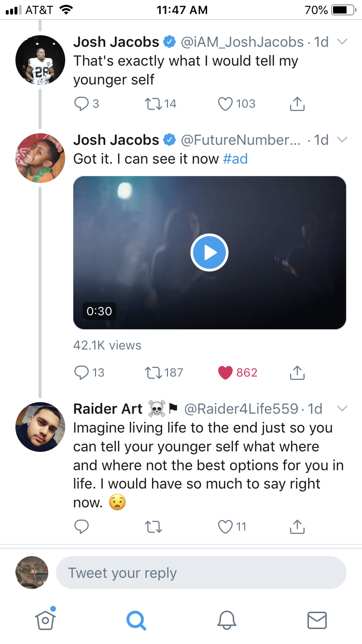362x644 pixels.
Task: Retweet the Raider Art reply
Action: (x=153, y=527)
